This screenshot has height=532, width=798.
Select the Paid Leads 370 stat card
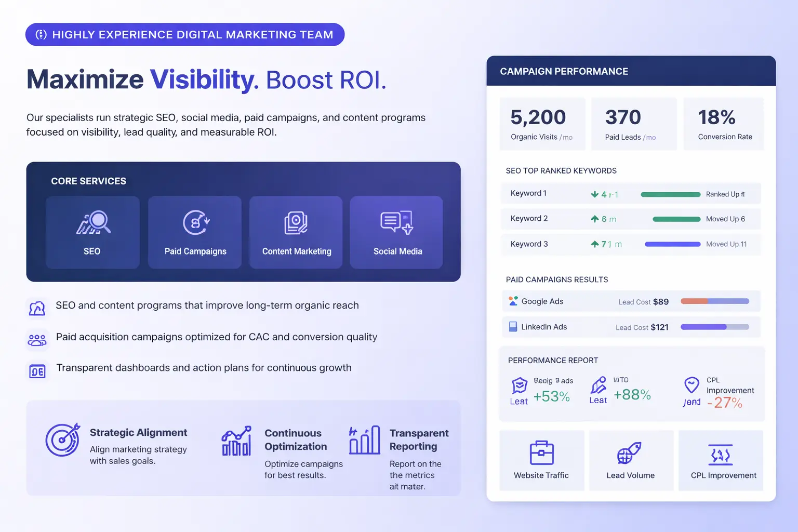(x=633, y=124)
